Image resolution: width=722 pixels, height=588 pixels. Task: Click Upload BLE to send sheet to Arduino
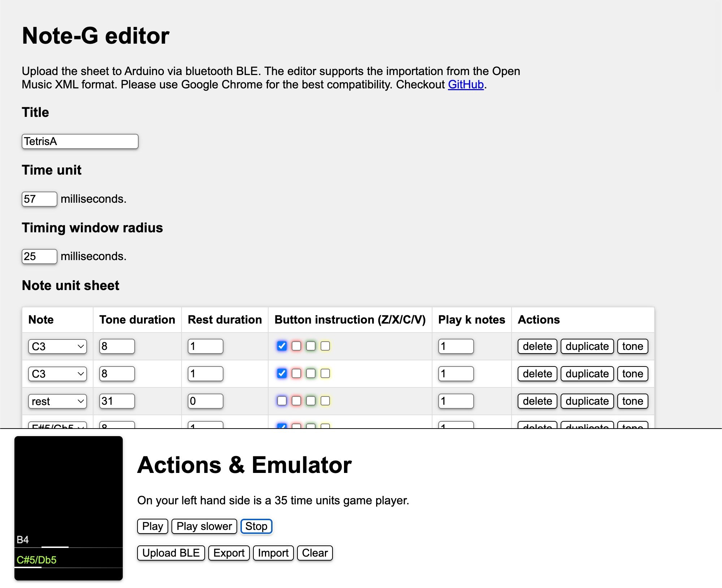(171, 553)
